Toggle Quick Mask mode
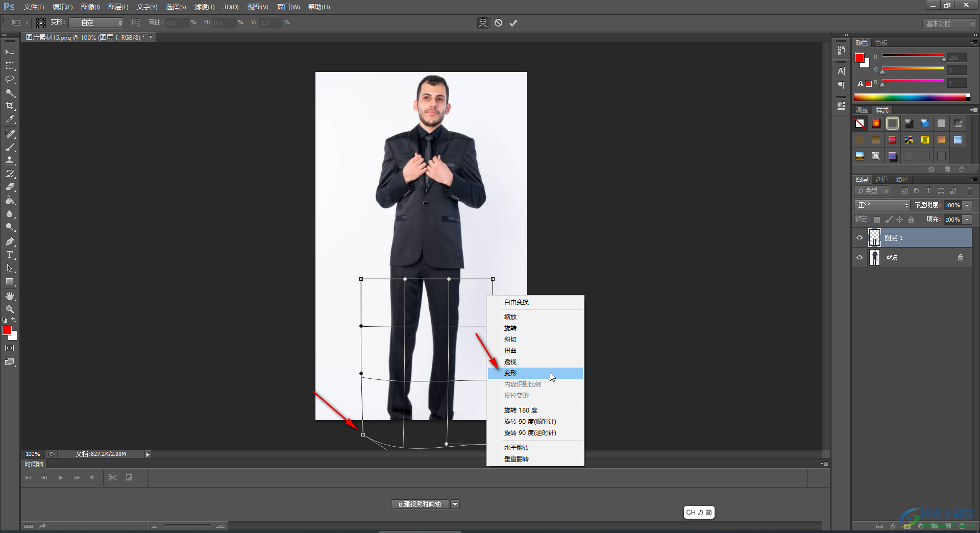Viewport: 980px width, 533px height. (10, 348)
